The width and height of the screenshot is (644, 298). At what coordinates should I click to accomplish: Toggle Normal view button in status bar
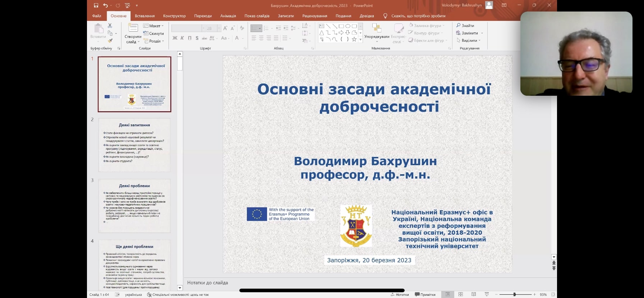tap(448, 294)
